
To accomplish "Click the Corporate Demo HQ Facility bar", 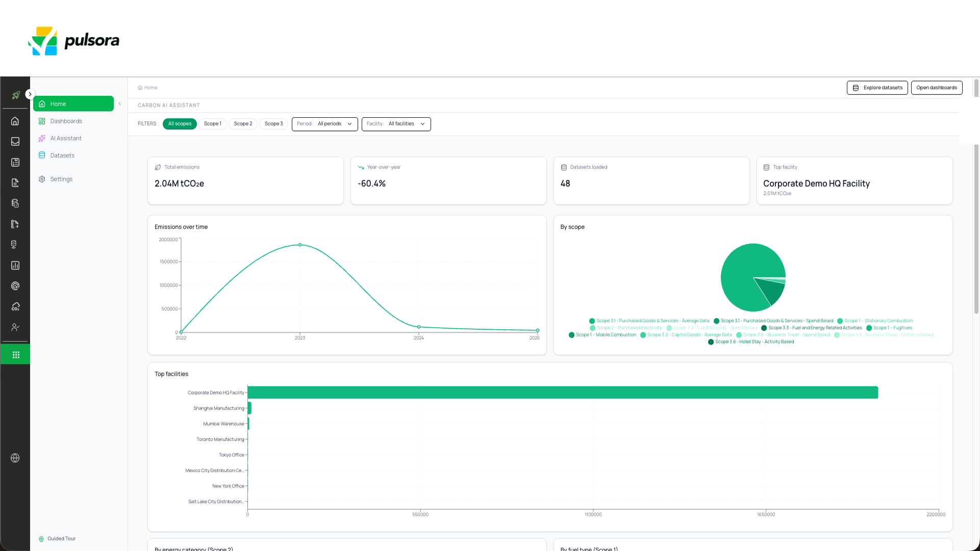I will coord(563,392).
